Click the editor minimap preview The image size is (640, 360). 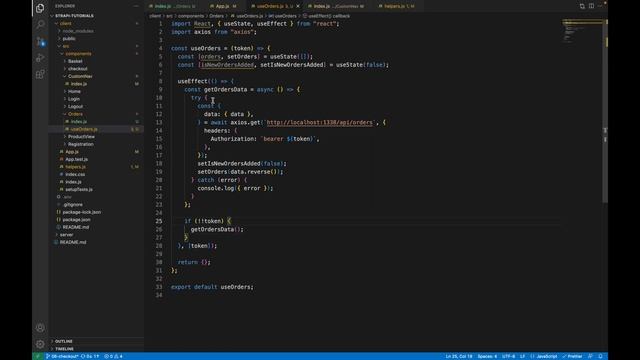[x=582, y=31]
